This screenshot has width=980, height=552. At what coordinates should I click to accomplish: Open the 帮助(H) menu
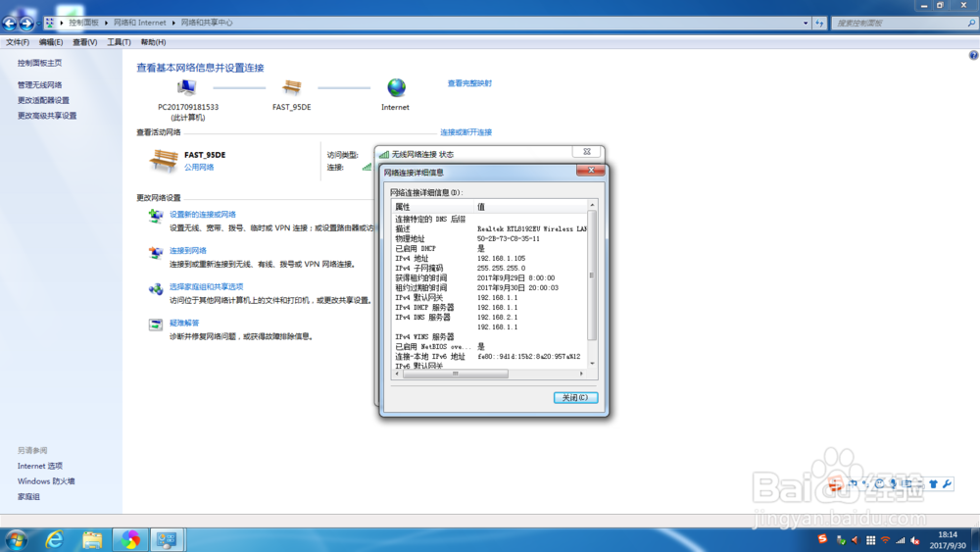click(x=153, y=42)
